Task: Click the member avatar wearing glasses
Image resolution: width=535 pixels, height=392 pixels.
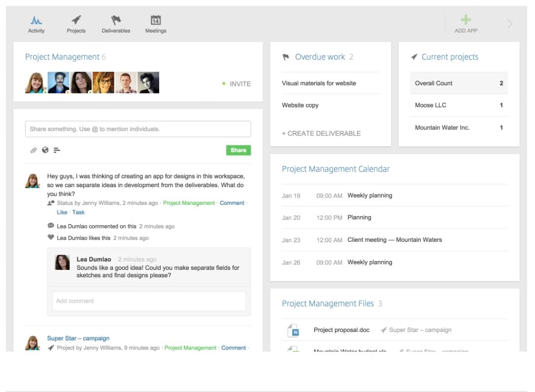Action: (x=103, y=83)
